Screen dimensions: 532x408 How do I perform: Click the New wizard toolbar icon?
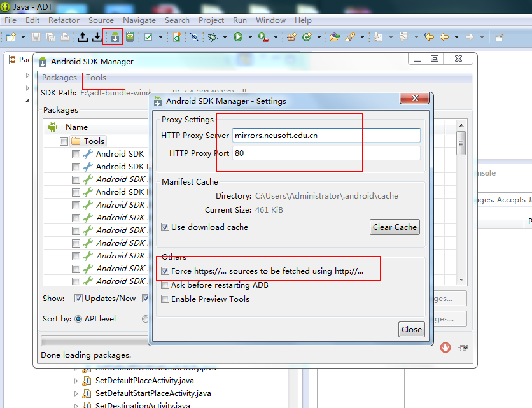[11, 37]
